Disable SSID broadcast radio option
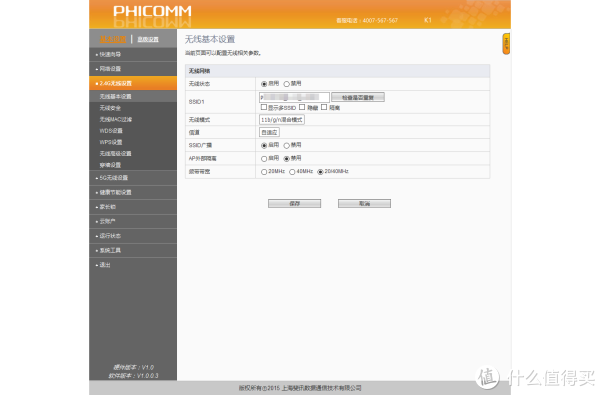Image resolution: width=600 pixels, height=395 pixels. click(x=286, y=145)
